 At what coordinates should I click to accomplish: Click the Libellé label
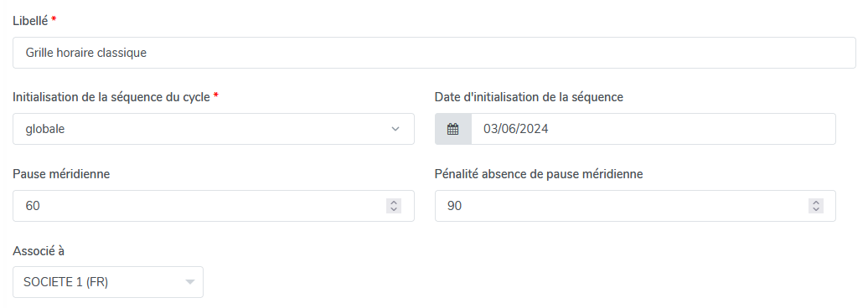[30, 20]
